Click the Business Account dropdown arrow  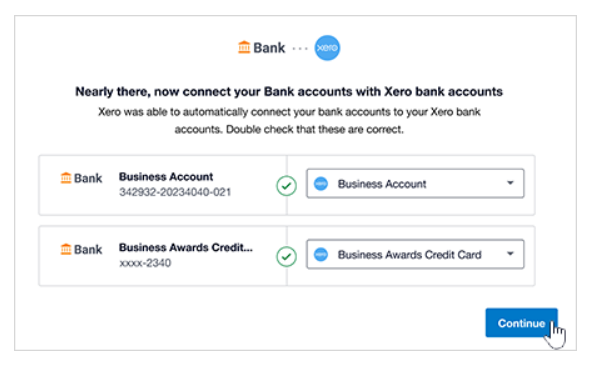510,183
